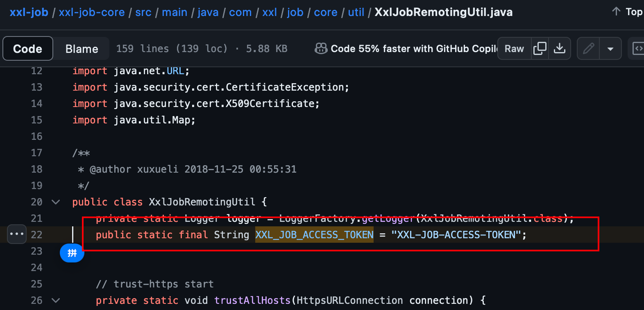Open more edit options dropdown arrow

(610, 48)
